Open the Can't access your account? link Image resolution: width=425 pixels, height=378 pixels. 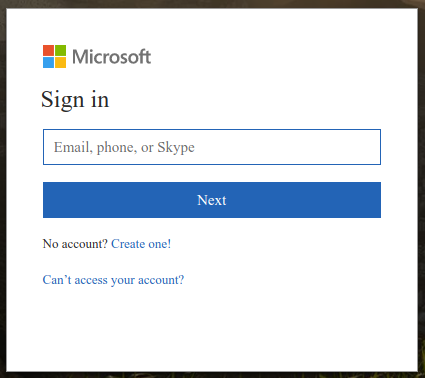coord(113,280)
